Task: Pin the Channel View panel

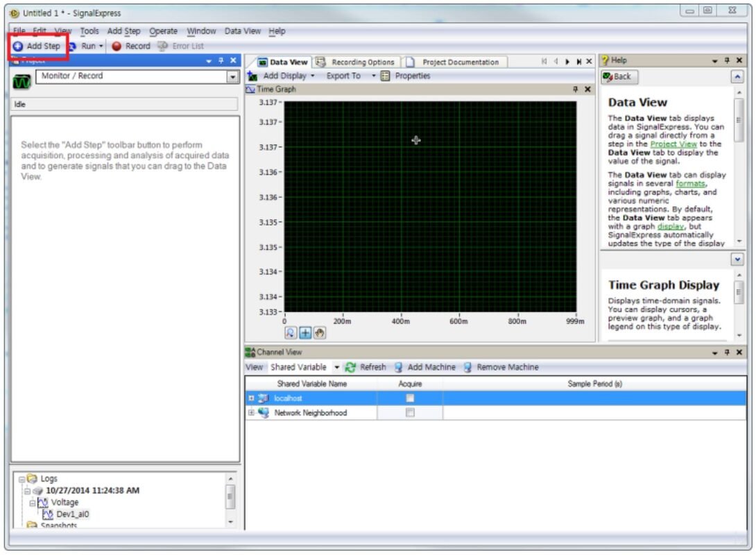Action: [727, 352]
